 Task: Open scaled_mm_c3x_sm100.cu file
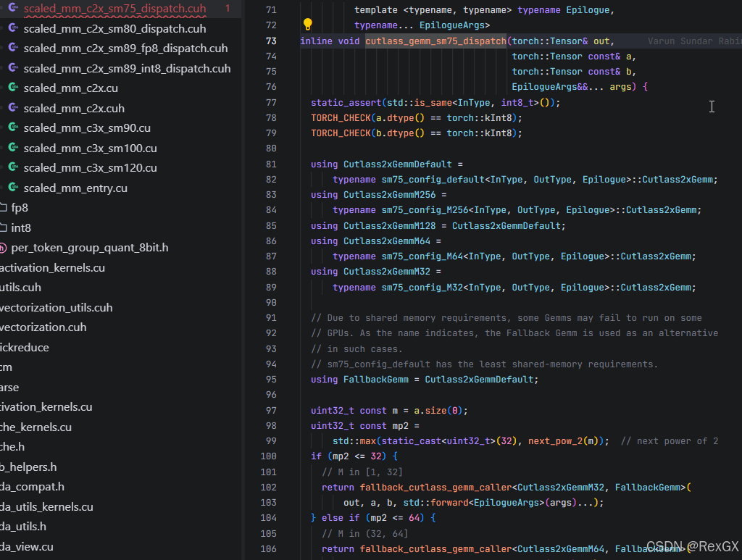click(90, 148)
